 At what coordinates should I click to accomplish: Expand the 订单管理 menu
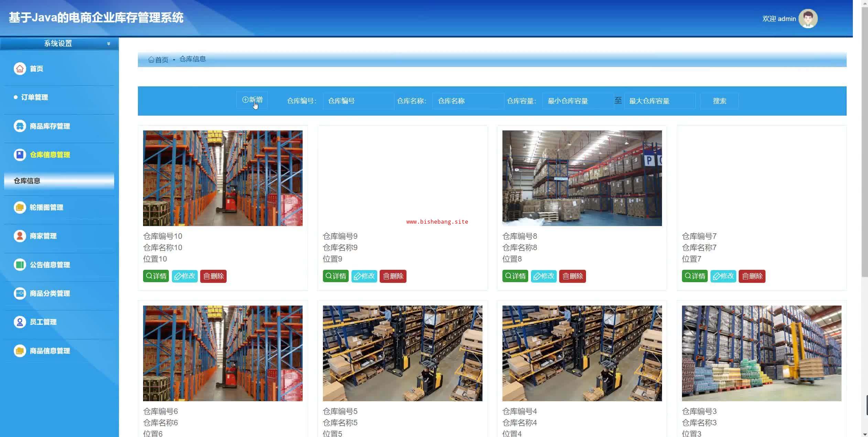[34, 97]
